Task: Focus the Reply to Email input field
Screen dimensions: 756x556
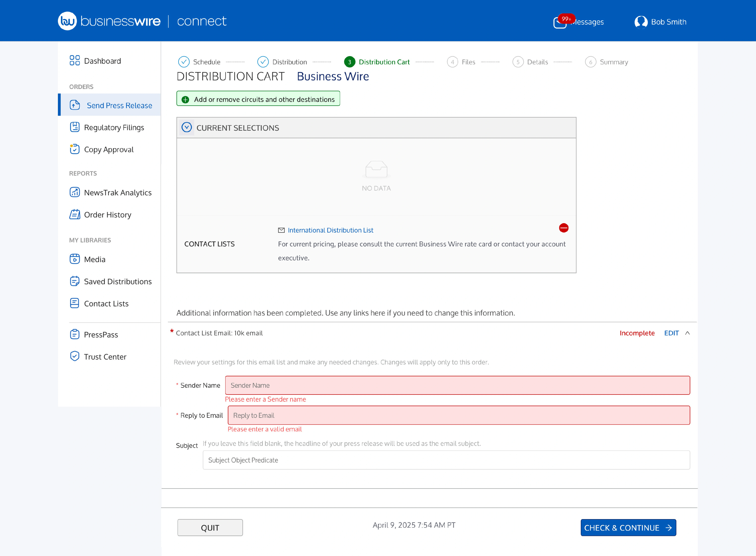Action: click(x=459, y=415)
